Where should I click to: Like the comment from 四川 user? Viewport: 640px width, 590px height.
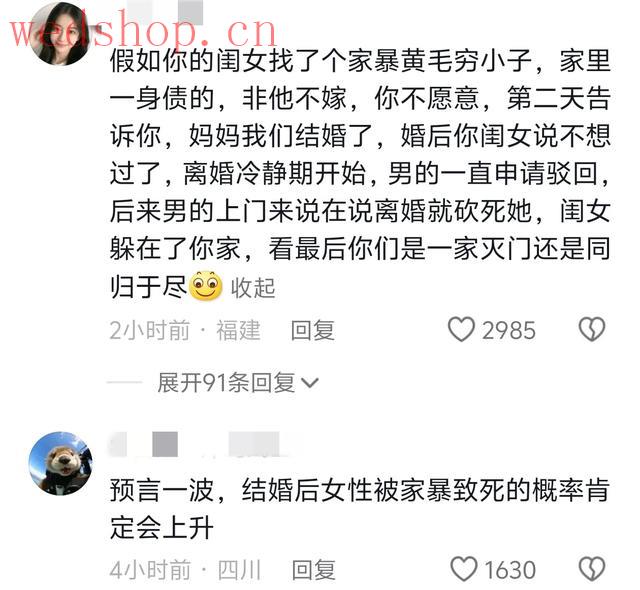pos(464,569)
